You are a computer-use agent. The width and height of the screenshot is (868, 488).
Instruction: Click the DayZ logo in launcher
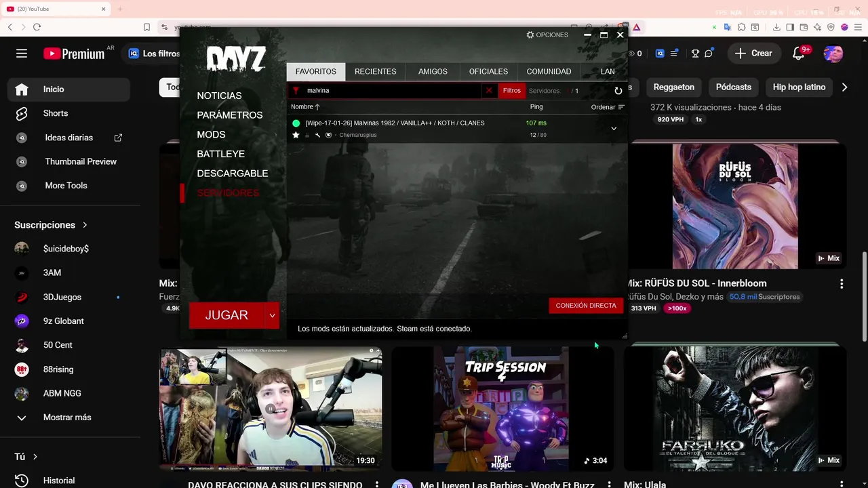coord(236,60)
